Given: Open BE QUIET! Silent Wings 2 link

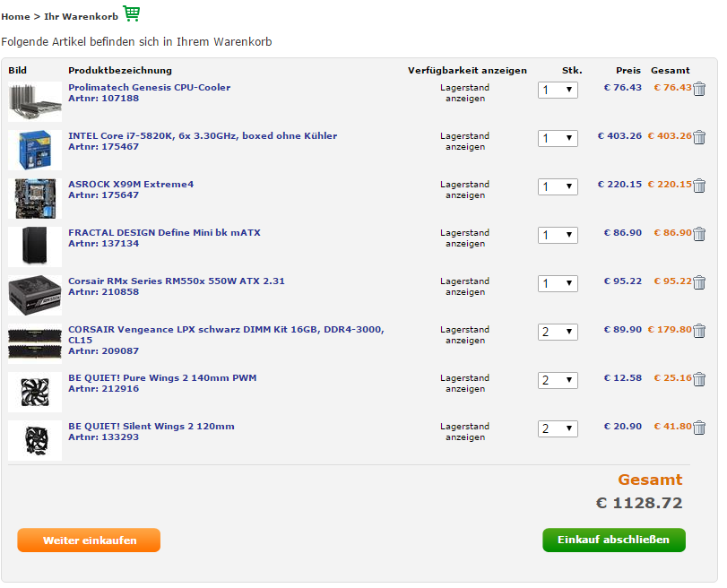Looking at the screenshot, I should (x=151, y=426).
